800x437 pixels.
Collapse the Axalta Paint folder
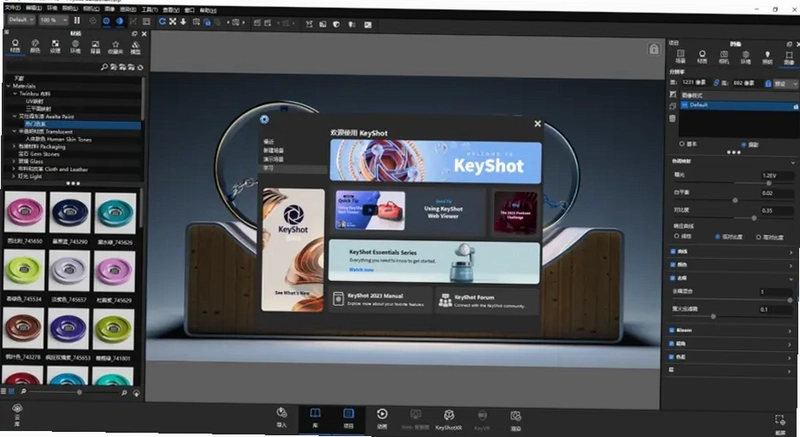point(15,116)
